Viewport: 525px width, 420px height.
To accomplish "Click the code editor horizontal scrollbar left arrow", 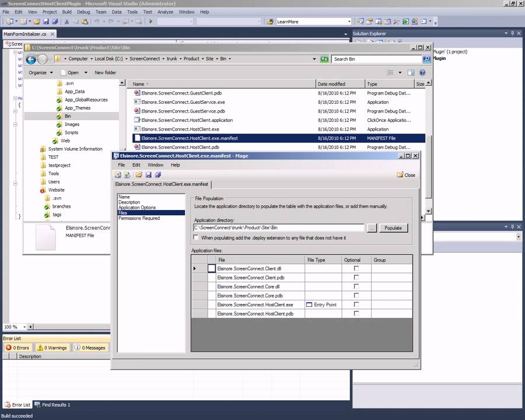I will [x=30, y=327].
